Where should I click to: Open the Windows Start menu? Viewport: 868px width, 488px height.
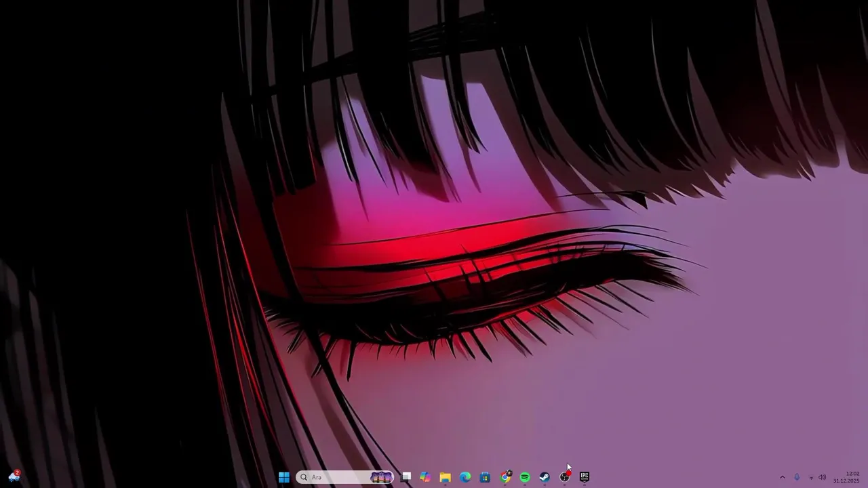(x=284, y=477)
